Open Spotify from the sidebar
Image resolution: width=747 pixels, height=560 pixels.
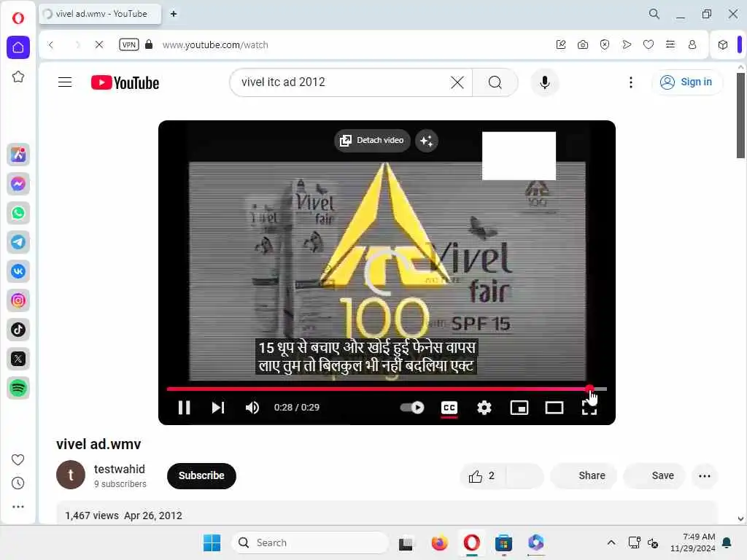click(x=18, y=388)
